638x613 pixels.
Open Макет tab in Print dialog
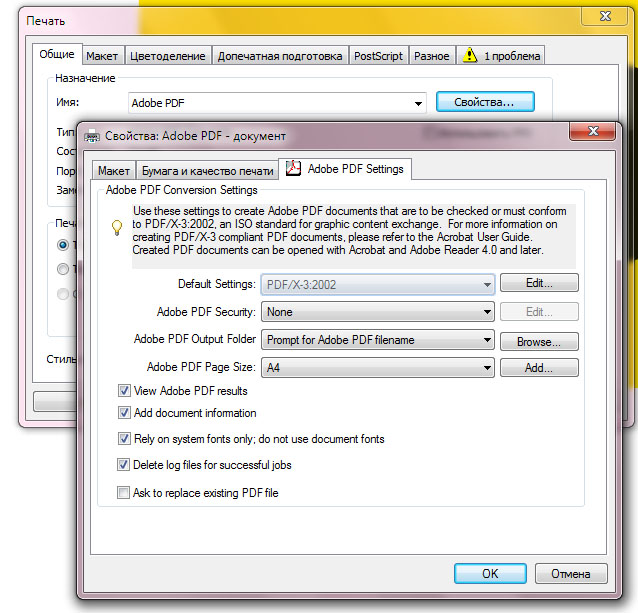[102, 56]
